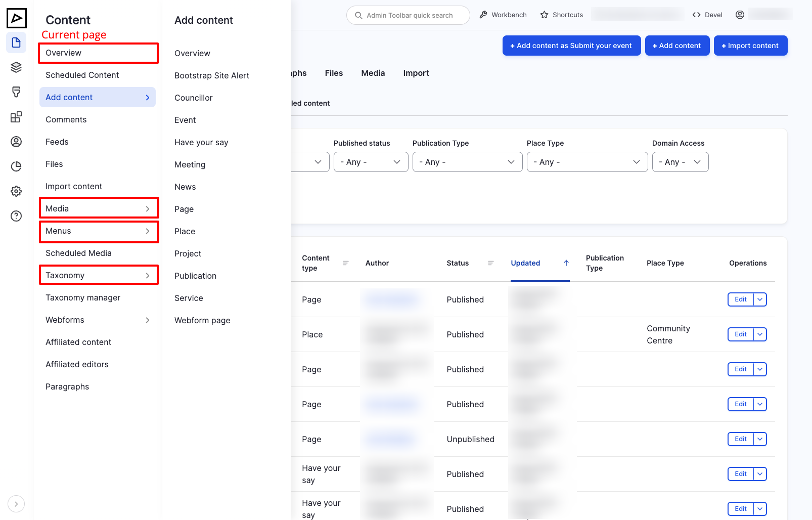Select Councillor in Add content submenu
Viewport: 812px width, 520px height.
pyautogui.click(x=194, y=98)
